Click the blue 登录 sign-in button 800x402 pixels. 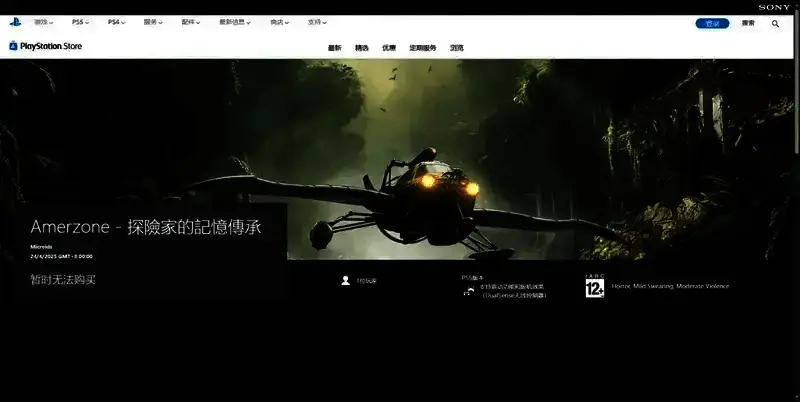[712, 23]
